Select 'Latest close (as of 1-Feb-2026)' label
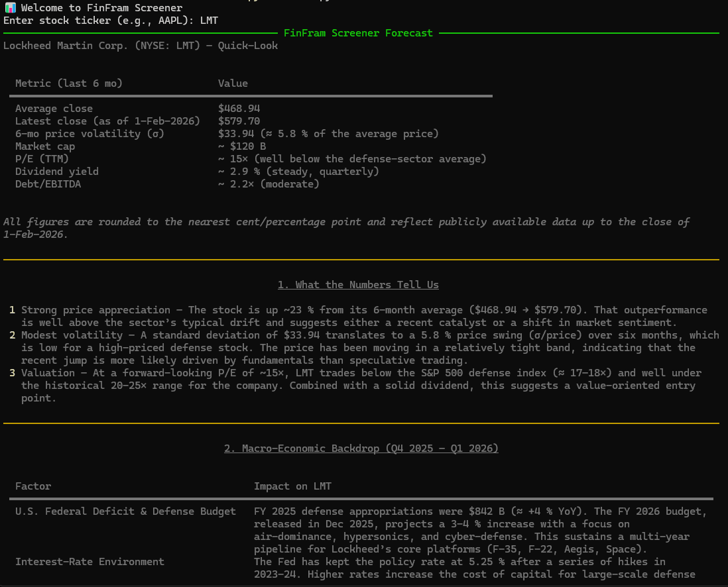The height and width of the screenshot is (587, 728). 107,121
